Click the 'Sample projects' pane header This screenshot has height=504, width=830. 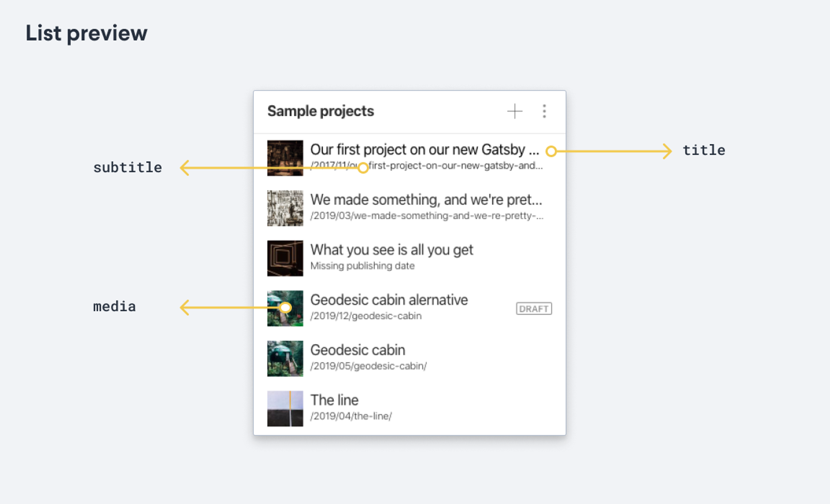point(320,111)
